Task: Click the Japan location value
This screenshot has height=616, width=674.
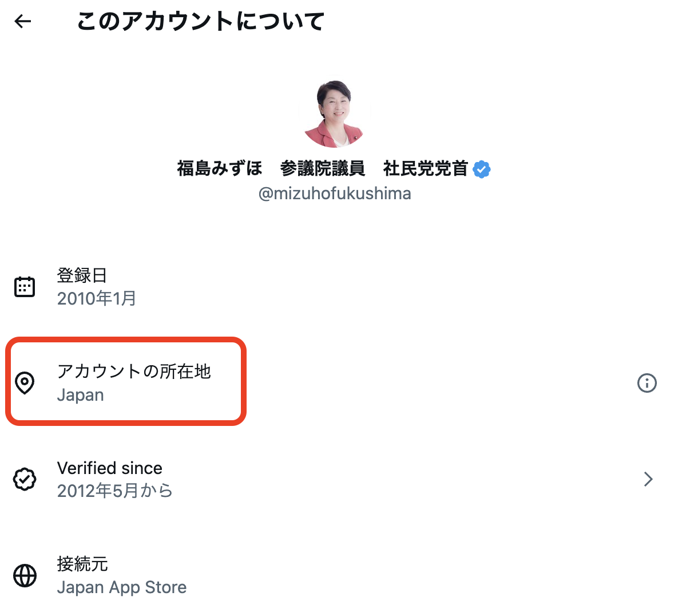Action: tap(81, 395)
